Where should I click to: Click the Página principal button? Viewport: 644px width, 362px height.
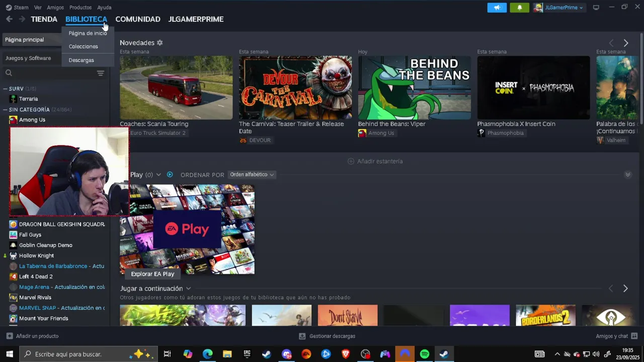pos(32,40)
